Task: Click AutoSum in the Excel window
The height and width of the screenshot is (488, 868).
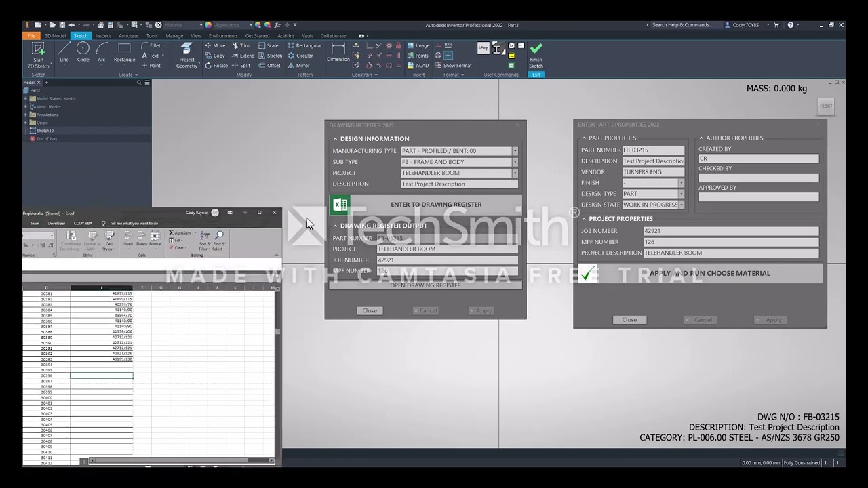Action: (180, 233)
